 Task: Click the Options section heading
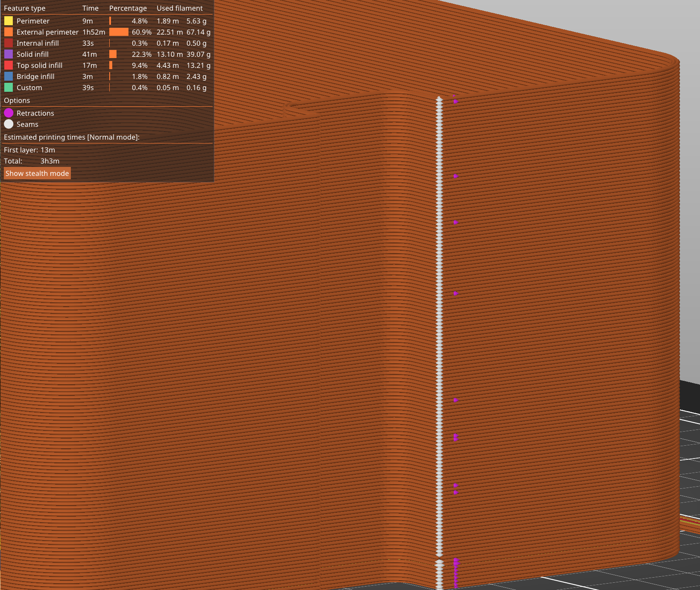tap(17, 100)
